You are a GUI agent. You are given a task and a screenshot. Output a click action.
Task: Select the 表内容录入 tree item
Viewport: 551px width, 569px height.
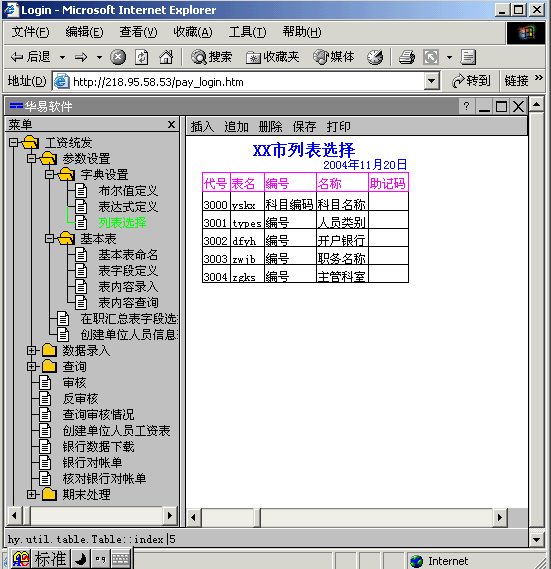[x=128, y=287]
